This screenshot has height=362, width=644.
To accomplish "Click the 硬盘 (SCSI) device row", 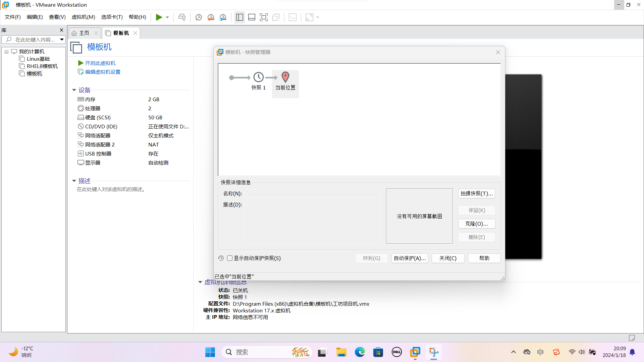I will [x=133, y=118].
